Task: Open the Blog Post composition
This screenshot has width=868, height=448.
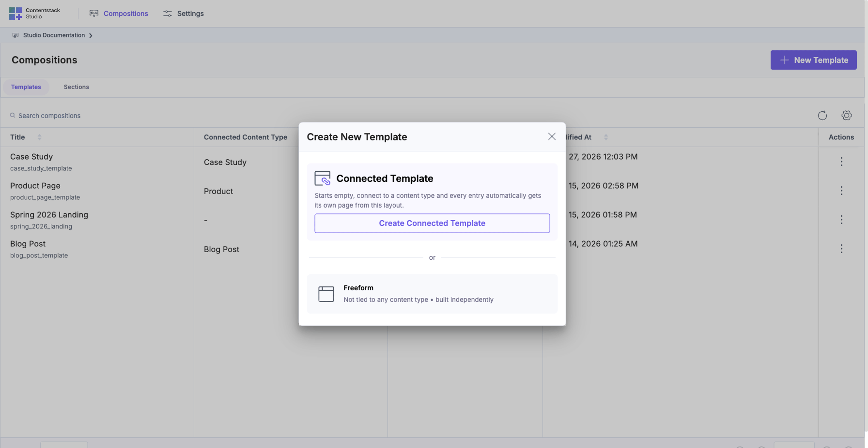Action: tap(28, 244)
